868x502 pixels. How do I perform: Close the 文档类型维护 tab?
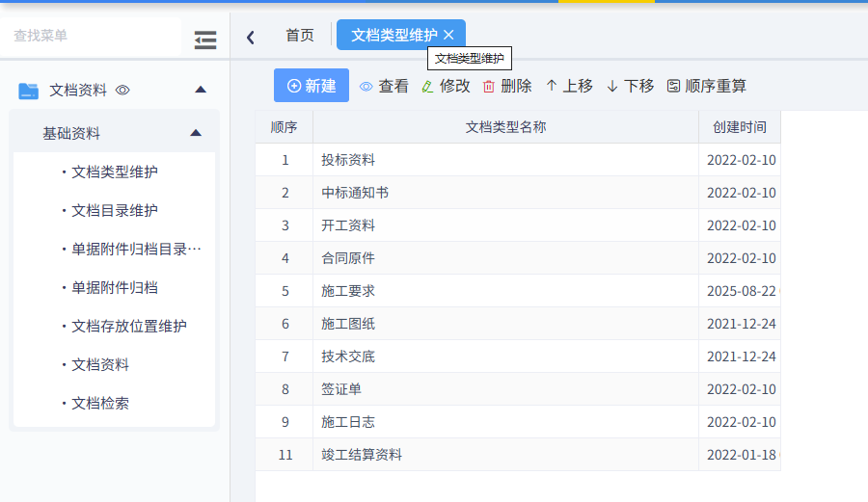tap(448, 35)
